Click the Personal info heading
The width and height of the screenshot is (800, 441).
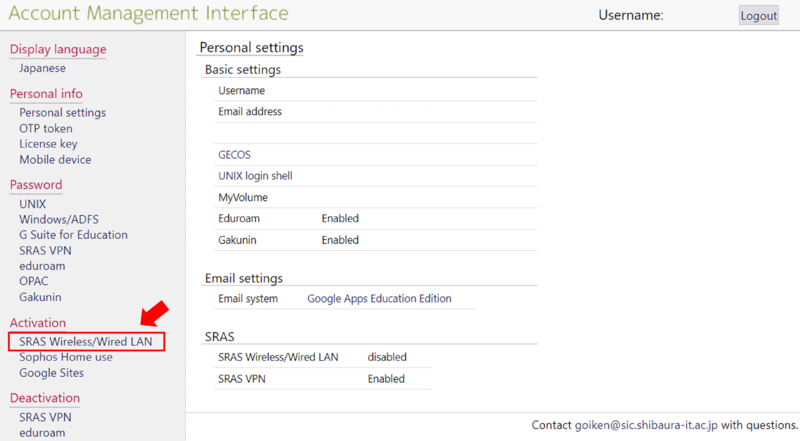46,93
